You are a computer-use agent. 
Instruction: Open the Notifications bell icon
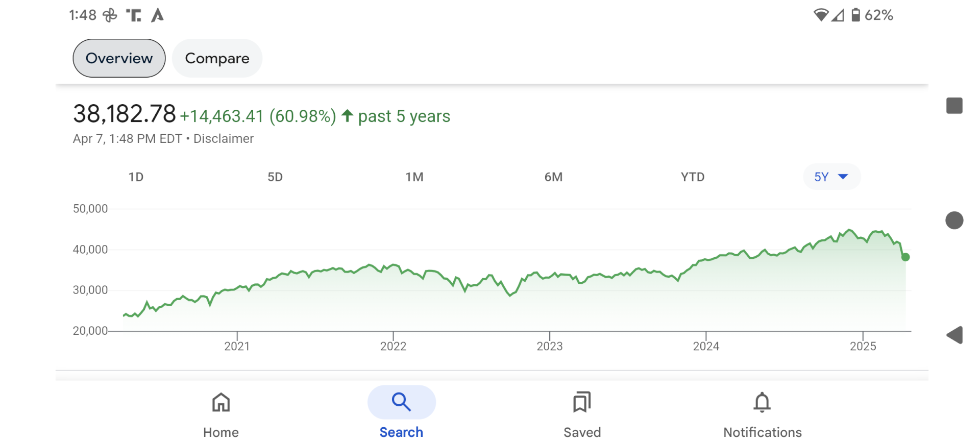[x=762, y=402]
